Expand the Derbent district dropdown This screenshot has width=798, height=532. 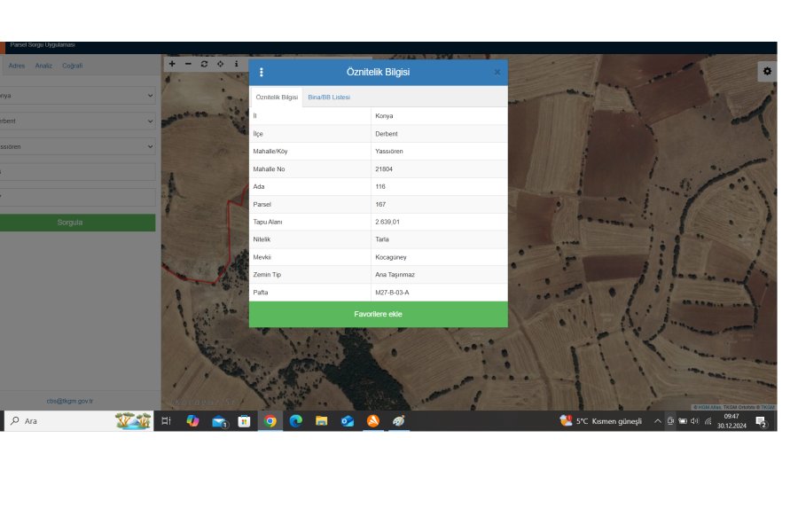tap(78, 121)
